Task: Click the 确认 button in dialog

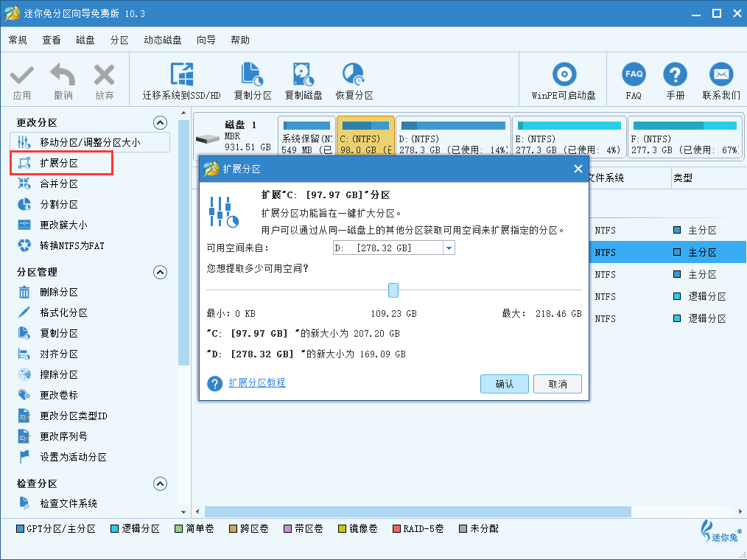Action: coord(505,384)
